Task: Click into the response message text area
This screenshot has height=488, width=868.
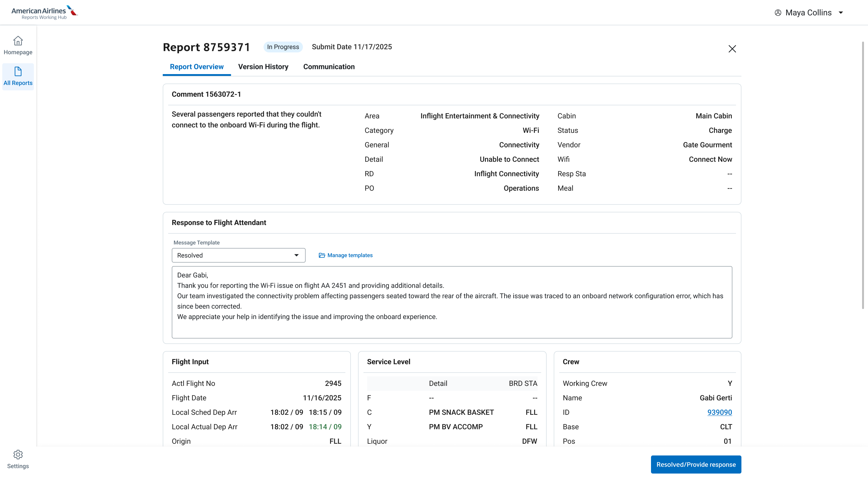Action: click(452, 302)
